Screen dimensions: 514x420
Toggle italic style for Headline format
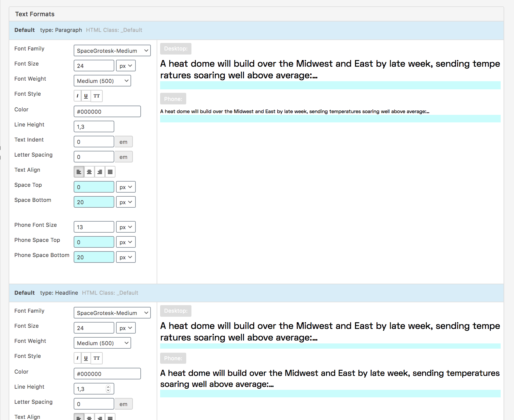(77, 358)
